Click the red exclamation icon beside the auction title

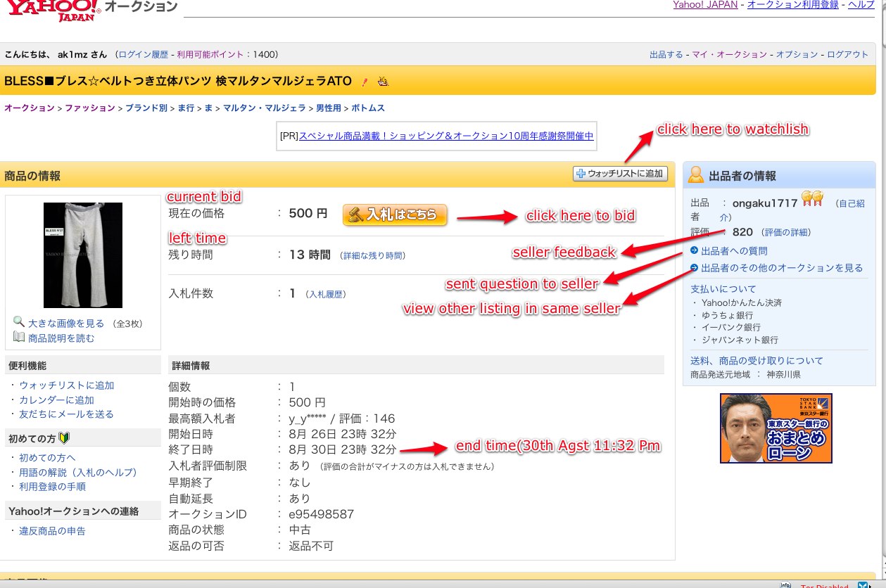click(365, 82)
